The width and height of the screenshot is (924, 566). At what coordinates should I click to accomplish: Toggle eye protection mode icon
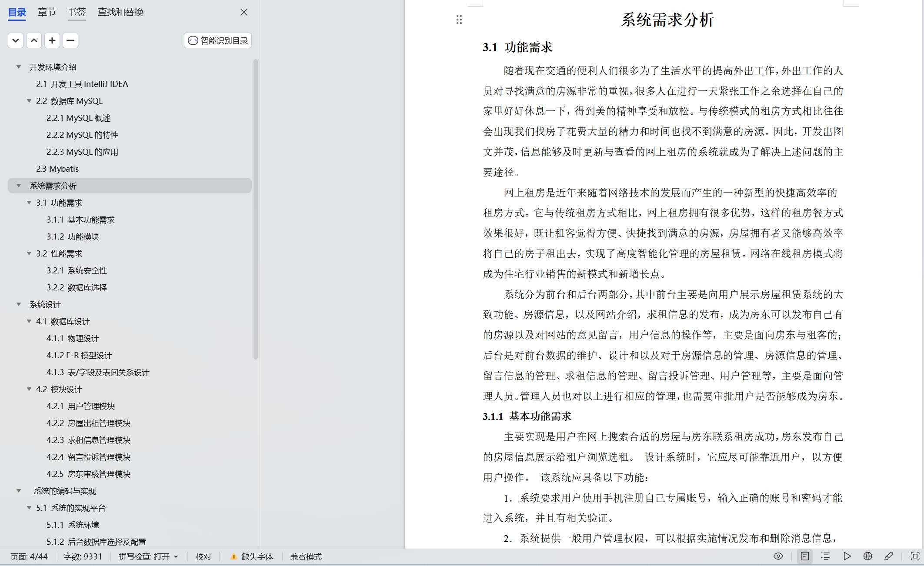[778, 556]
